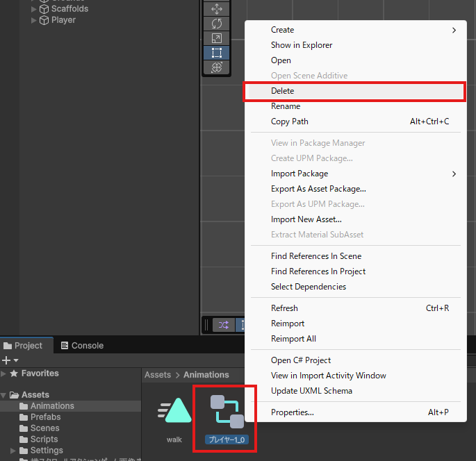Expand the Settings folder
476x461 pixels.
[x=13, y=451]
